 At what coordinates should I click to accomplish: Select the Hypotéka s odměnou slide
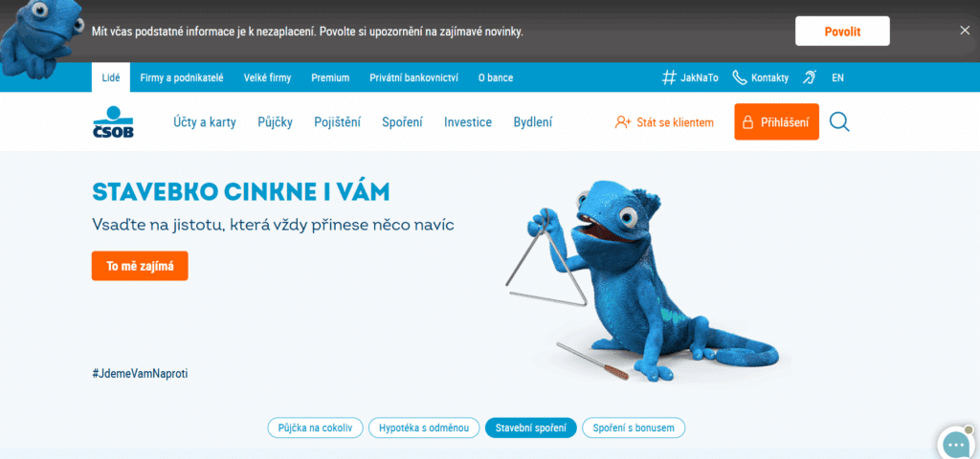pos(424,427)
